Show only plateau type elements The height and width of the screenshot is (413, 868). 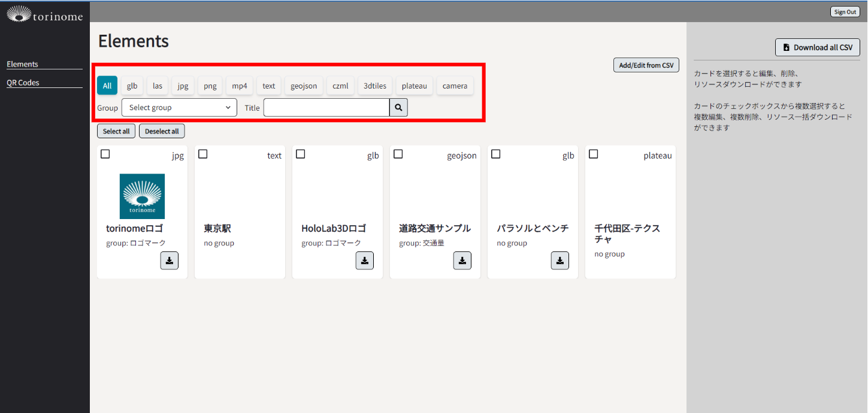(x=414, y=86)
